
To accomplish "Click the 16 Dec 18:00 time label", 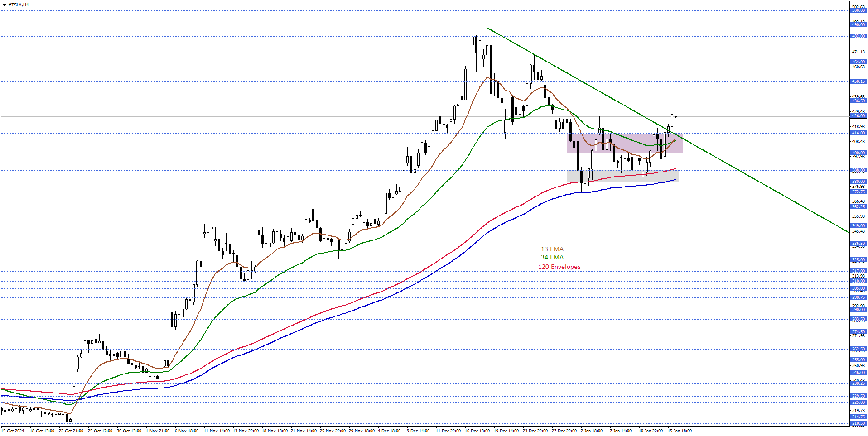I will (477, 431).
